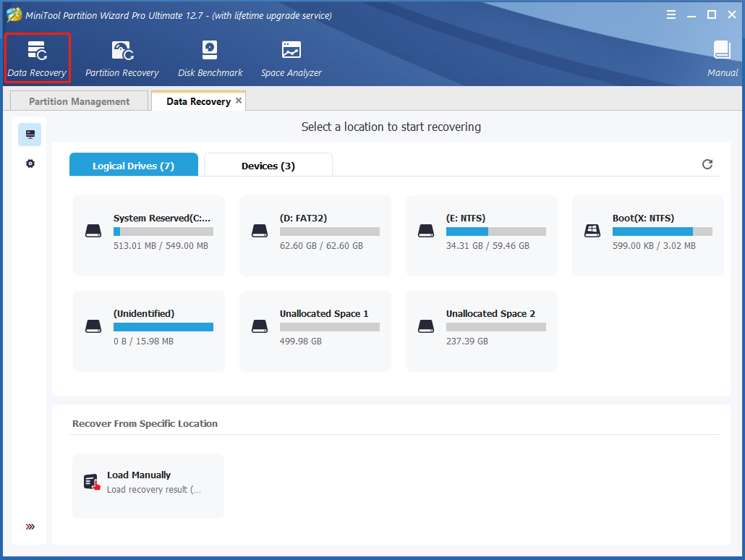Switch to Devices (3) tab
Screen dimensions: 745x560
(268, 166)
